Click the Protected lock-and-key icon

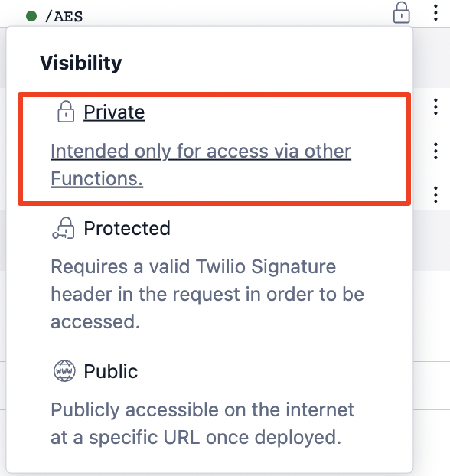pos(64,228)
